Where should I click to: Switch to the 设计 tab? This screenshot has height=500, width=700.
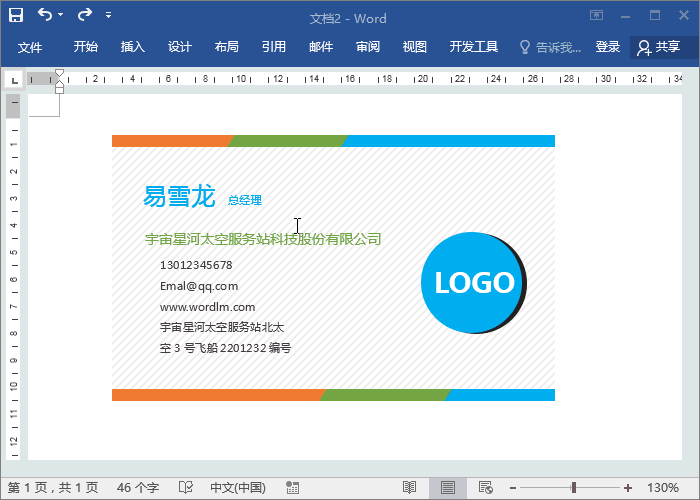pos(180,47)
